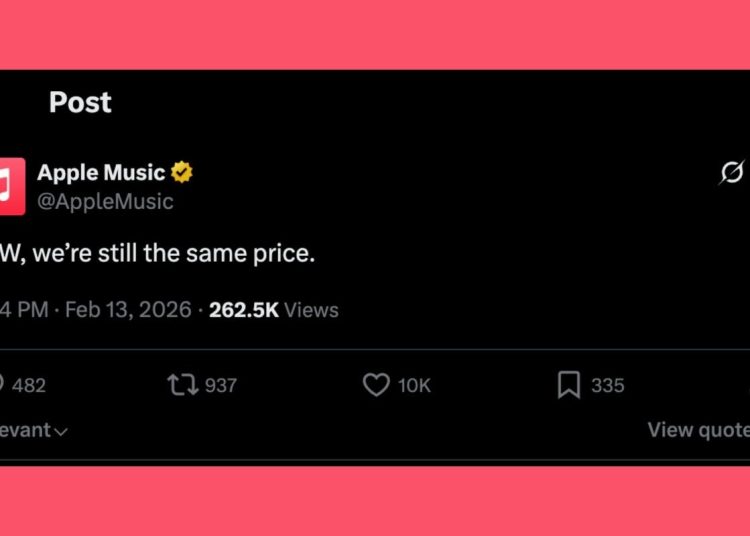
Task: Click the Feb 13, 2026 date
Action: point(128,310)
